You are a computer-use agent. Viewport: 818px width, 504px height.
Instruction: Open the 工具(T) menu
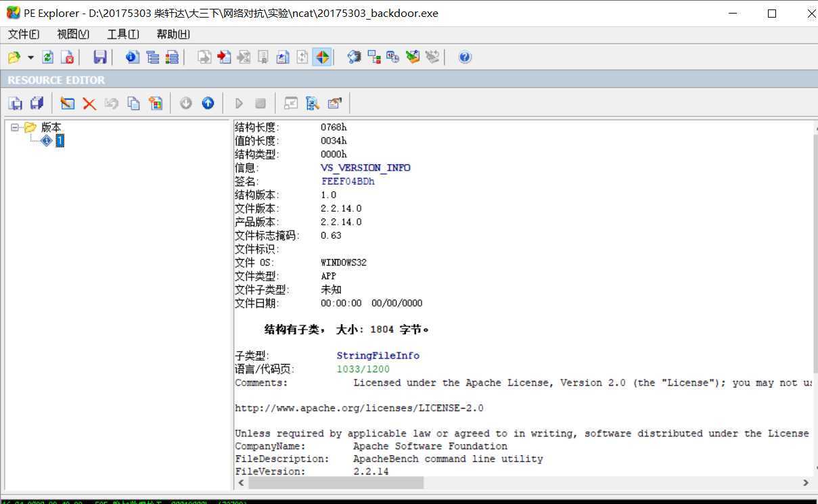pyautogui.click(x=123, y=35)
